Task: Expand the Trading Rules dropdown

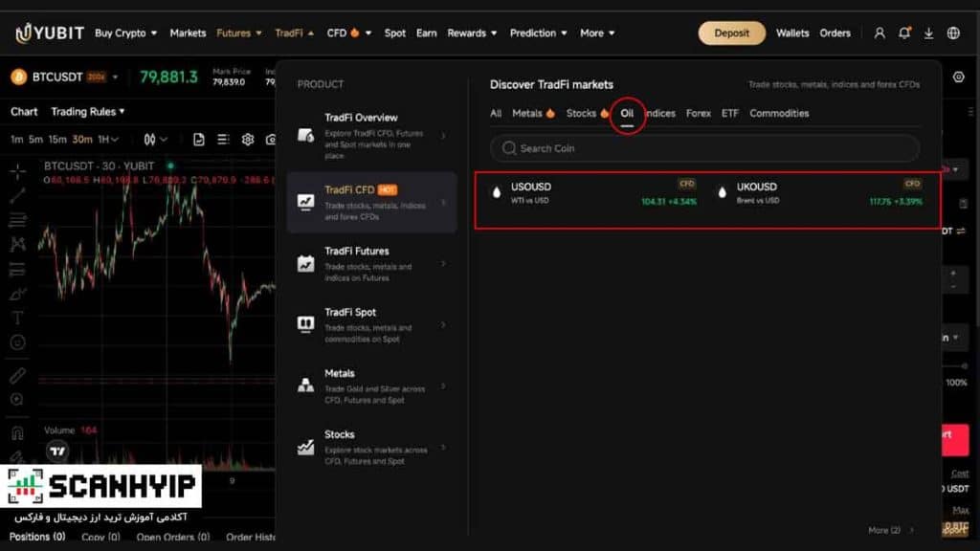Action: (87, 111)
